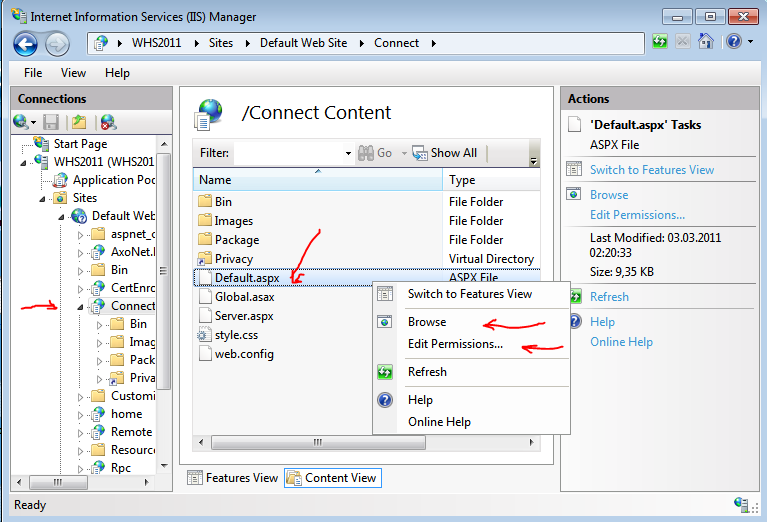Open the View menu

[x=73, y=73]
